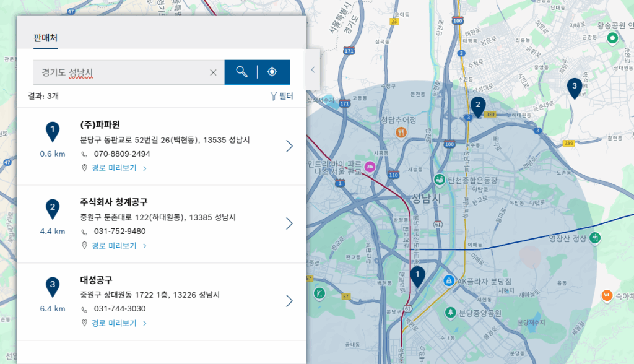The width and height of the screenshot is (634, 364).
Task: Click phone number 031-752-9480
Action: [119, 232]
